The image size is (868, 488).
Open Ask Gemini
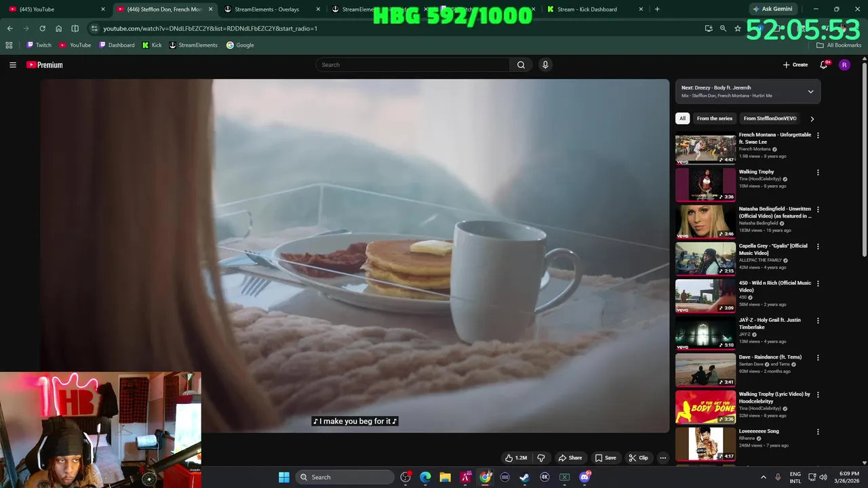(x=772, y=9)
